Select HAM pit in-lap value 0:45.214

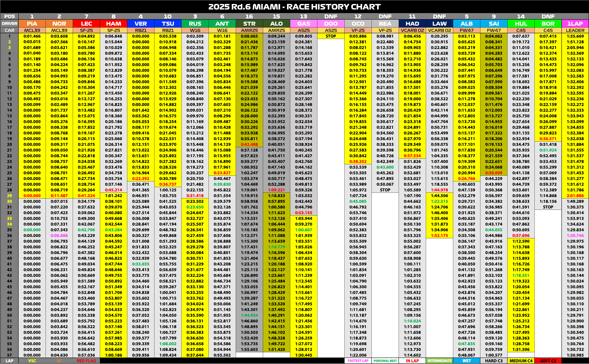tap(114, 190)
